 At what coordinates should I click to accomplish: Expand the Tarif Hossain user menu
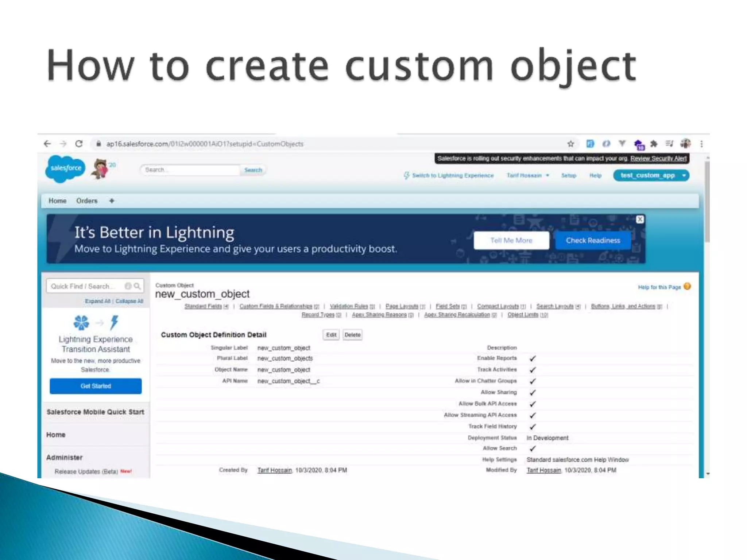click(x=527, y=175)
